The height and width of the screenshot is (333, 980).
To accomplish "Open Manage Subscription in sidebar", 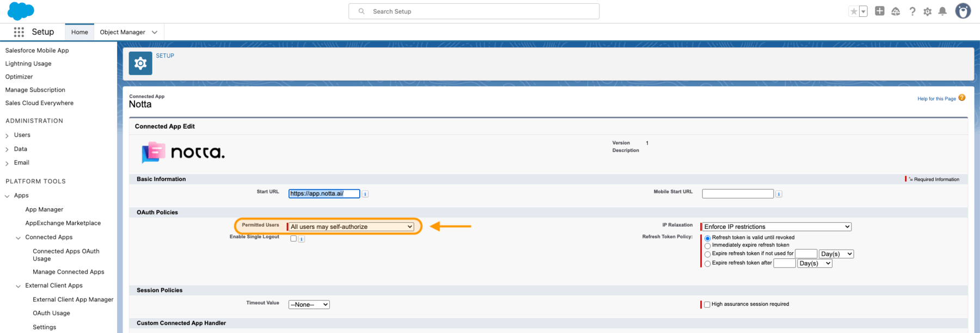I will (35, 90).
